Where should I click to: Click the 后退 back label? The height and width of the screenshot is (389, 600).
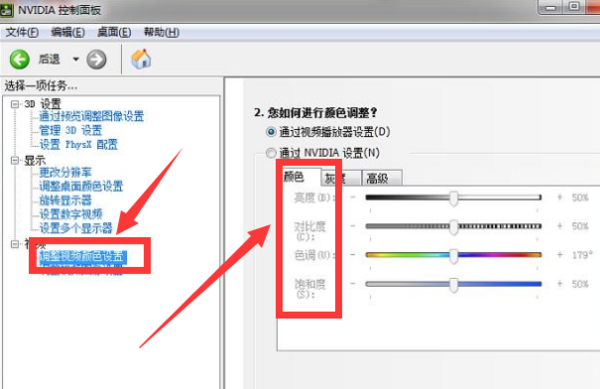point(49,59)
